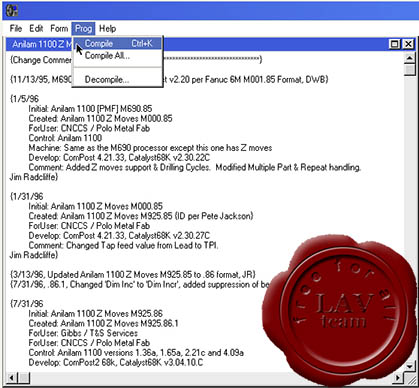
Task: Click the horizontal scrollbar left arrow
Action: 12,378
